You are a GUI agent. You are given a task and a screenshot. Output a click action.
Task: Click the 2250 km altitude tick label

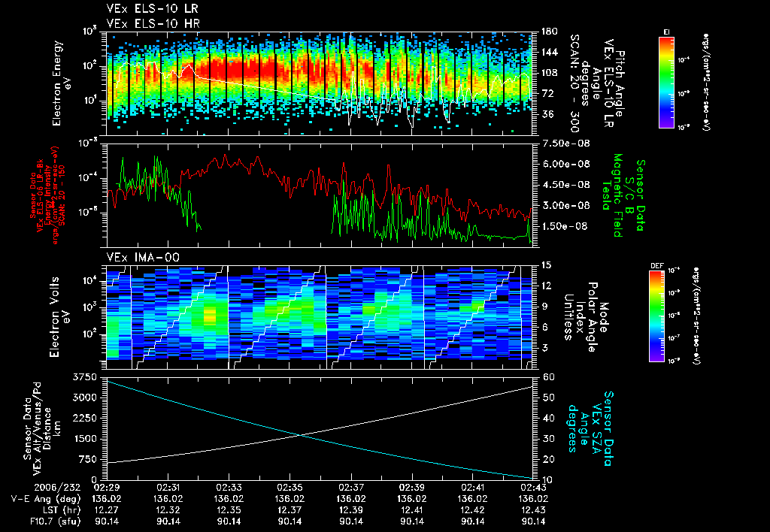[x=84, y=418]
